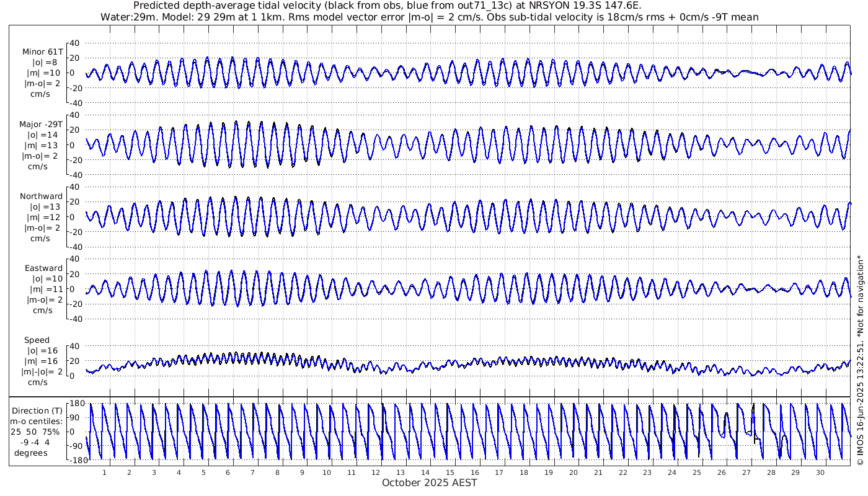Click day 15 tick on the date axis
868x496 pixels.
pos(449,472)
